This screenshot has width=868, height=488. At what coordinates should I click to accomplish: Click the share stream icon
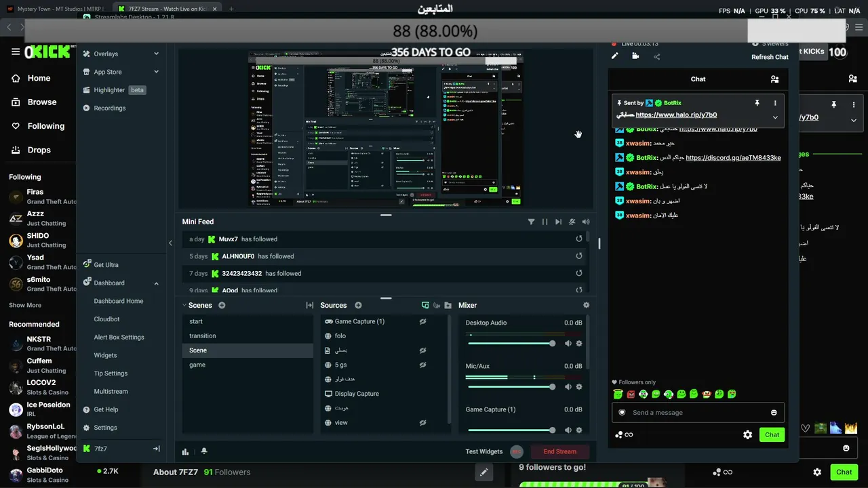pyautogui.click(x=656, y=57)
